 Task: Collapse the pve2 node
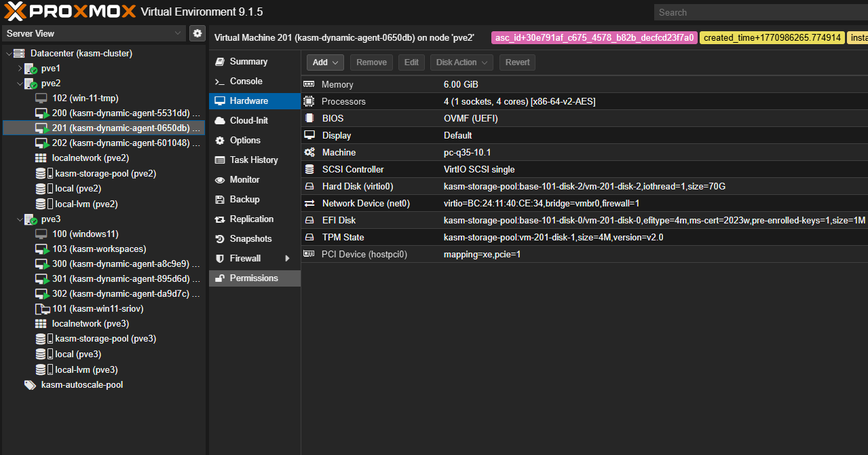pos(20,84)
